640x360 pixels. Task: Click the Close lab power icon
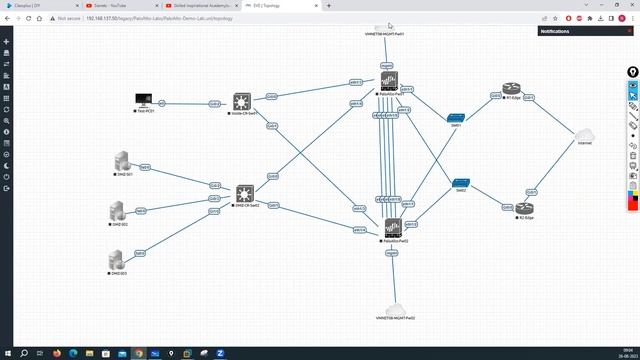(6, 177)
